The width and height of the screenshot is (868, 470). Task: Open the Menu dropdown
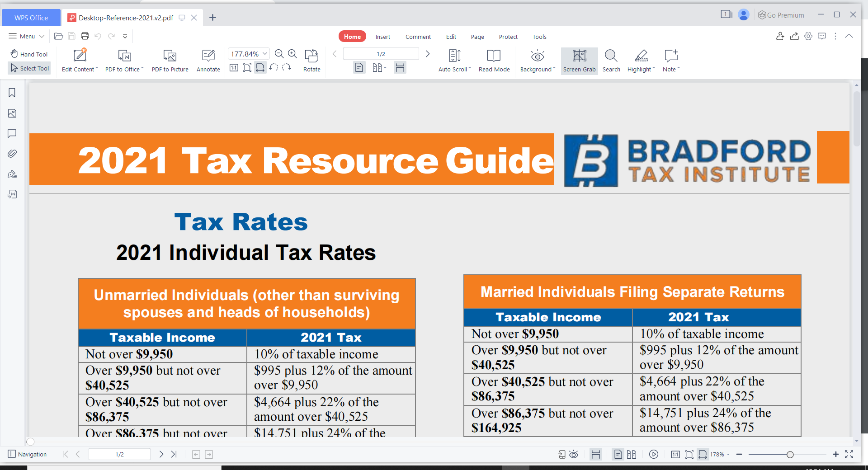pos(27,36)
